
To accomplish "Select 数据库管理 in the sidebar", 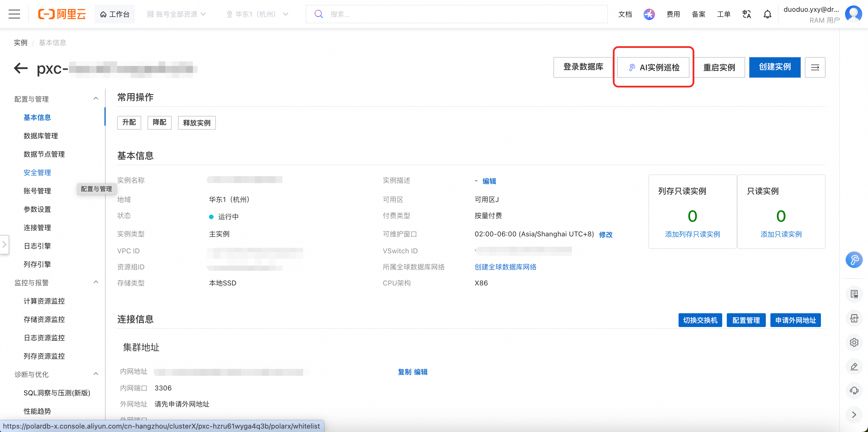I will point(41,136).
